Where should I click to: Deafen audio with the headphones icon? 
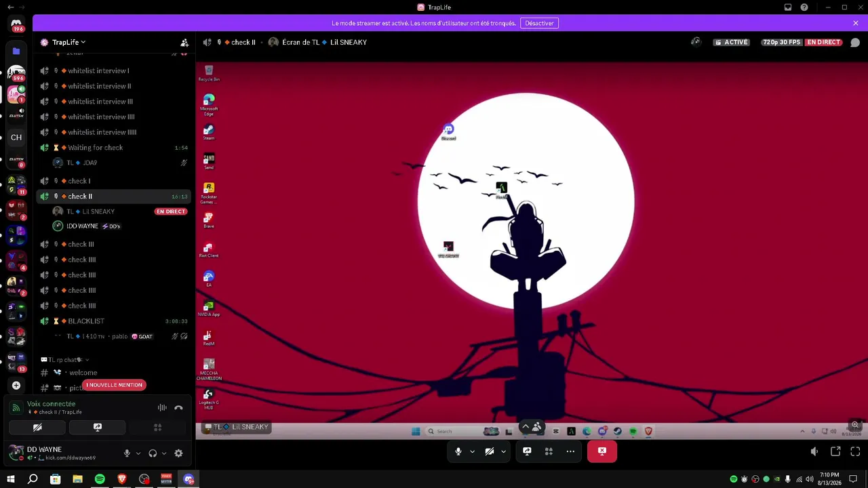(153, 453)
